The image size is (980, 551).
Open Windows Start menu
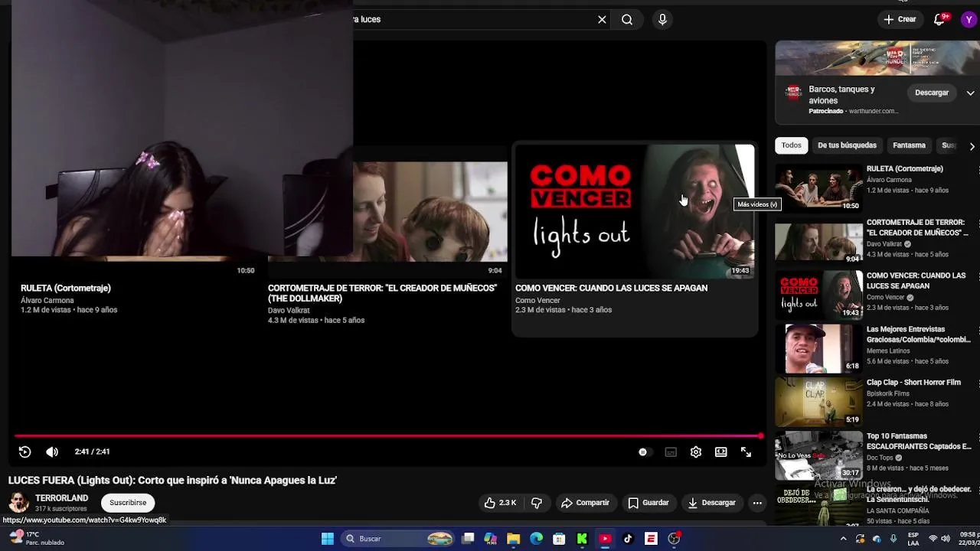tap(327, 539)
